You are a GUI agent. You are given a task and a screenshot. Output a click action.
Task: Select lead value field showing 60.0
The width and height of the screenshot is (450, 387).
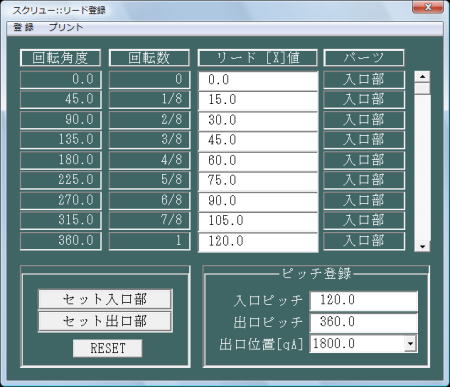pos(258,160)
